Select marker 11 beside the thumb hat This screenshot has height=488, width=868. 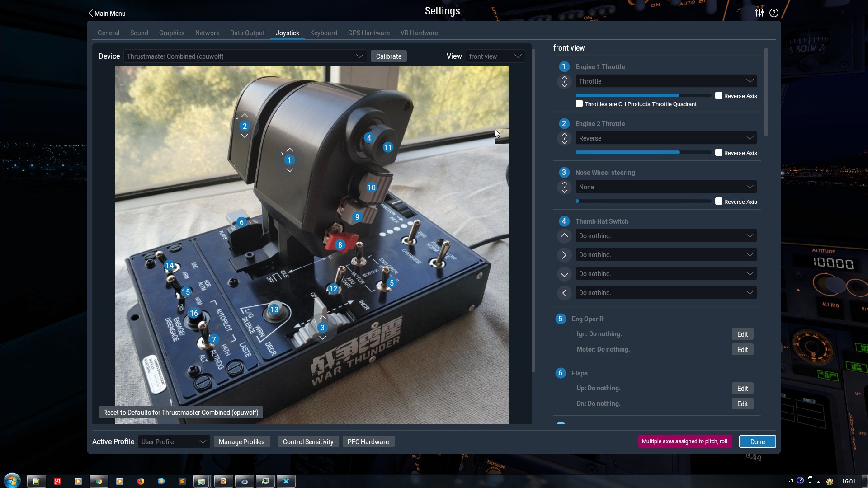[x=388, y=147]
